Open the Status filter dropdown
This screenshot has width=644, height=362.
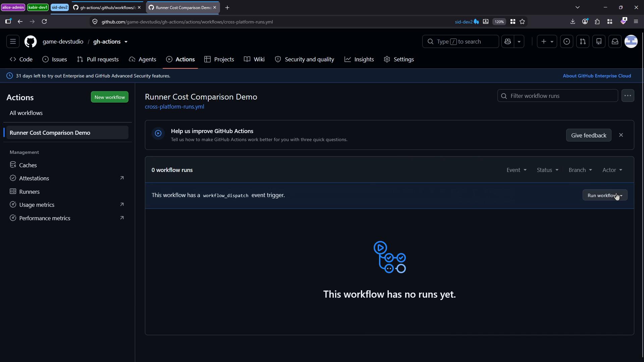click(547, 170)
